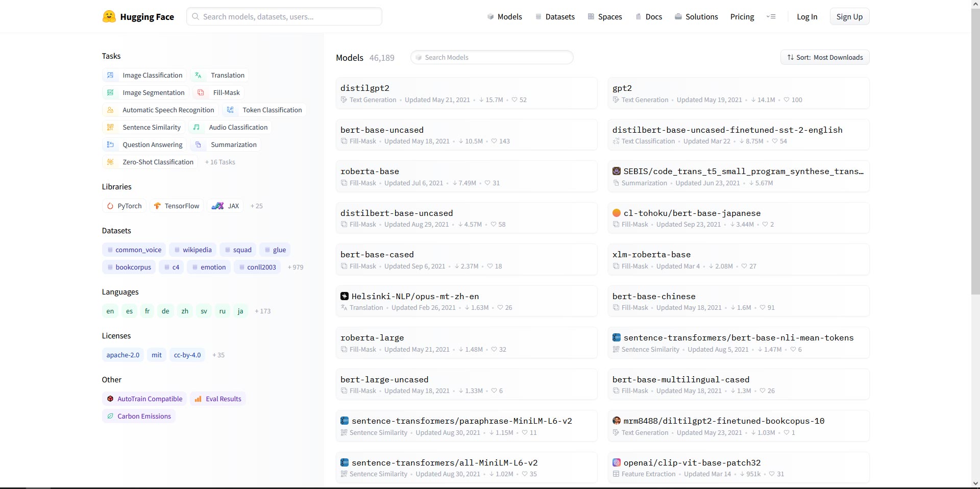Open the Docs nav item

click(x=649, y=16)
